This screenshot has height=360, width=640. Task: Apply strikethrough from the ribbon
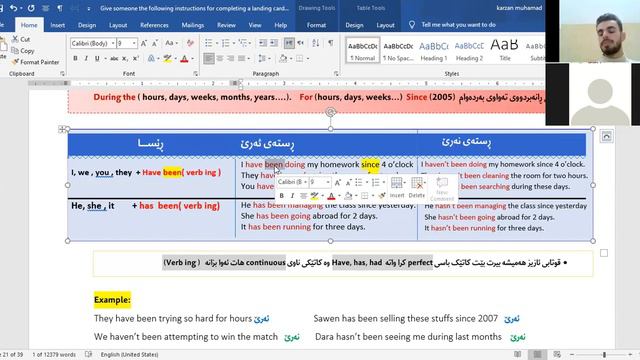click(x=114, y=59)
